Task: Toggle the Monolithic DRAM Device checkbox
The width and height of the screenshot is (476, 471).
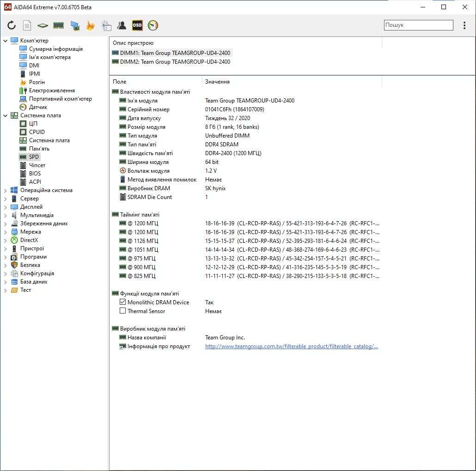Action: pyautogui.click(x=122, y=302)
